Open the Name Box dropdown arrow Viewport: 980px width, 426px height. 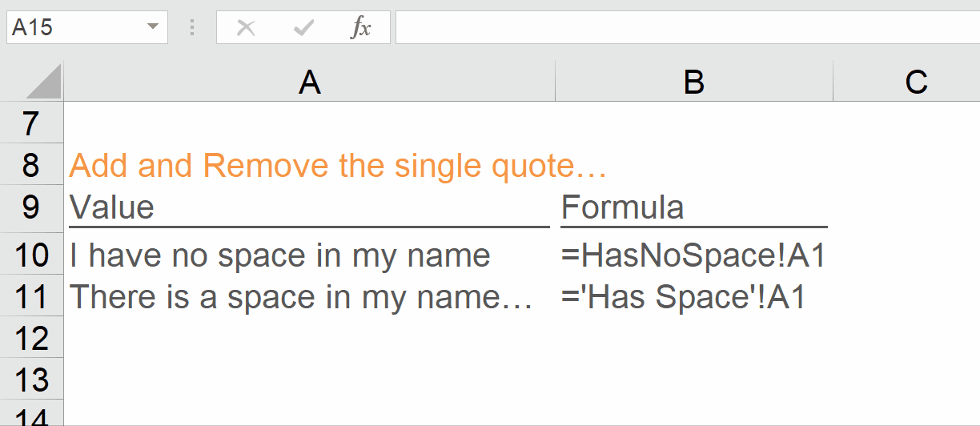point(153,28)
